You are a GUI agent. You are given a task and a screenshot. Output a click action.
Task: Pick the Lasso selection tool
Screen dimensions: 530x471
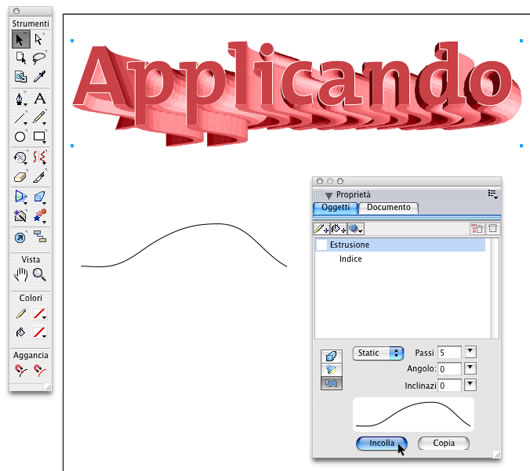pos(40,58)
